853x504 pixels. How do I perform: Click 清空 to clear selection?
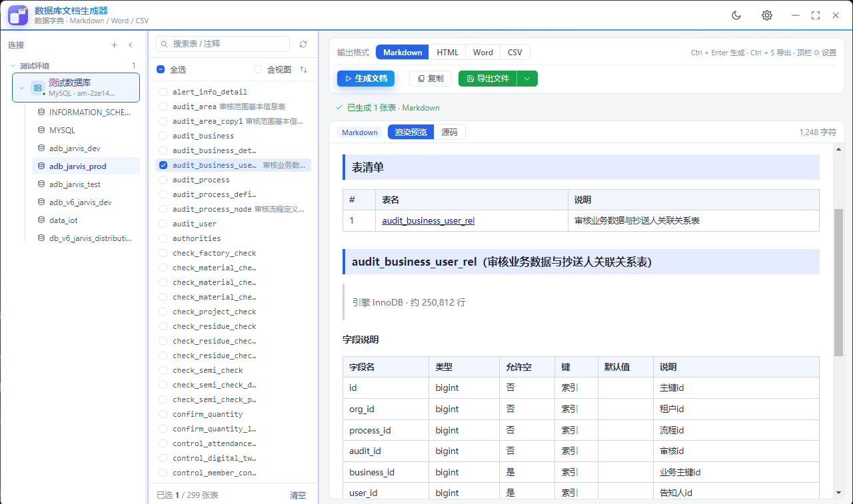point(298,495)
